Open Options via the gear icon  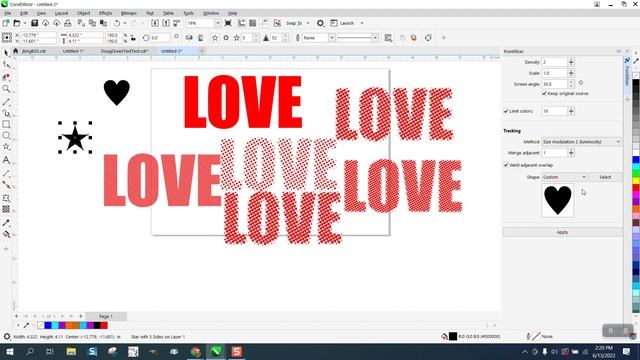320,23
